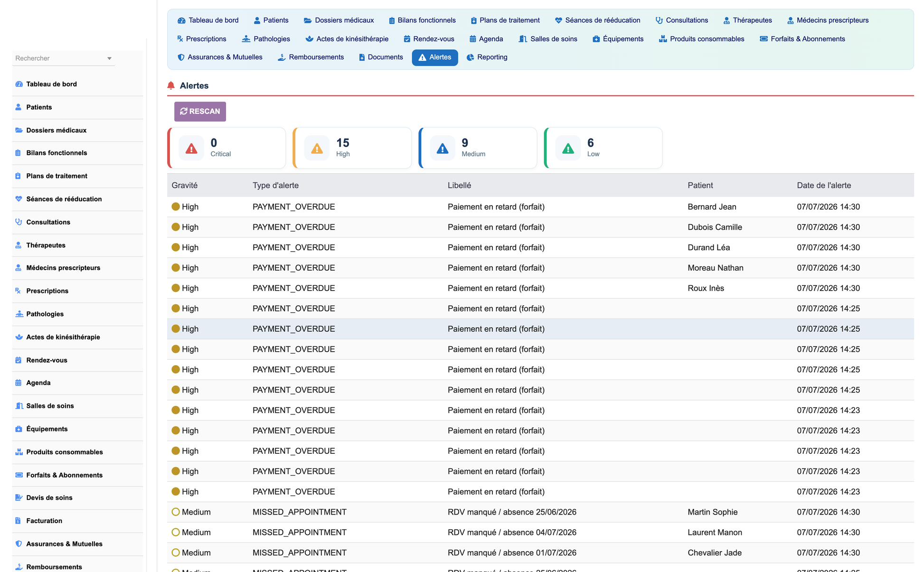Click the Facturation icon in sidebar

coord(19,521)
